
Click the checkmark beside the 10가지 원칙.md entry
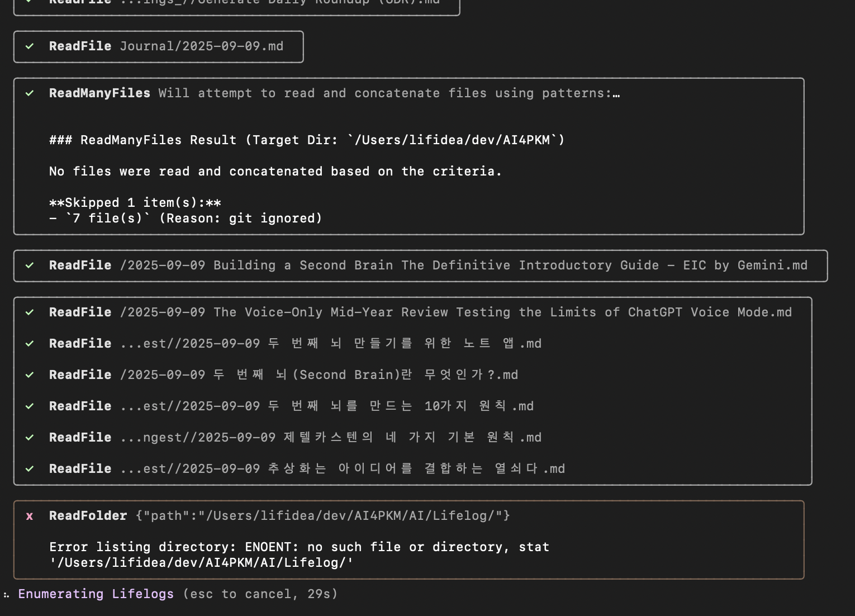click(30, 406)
